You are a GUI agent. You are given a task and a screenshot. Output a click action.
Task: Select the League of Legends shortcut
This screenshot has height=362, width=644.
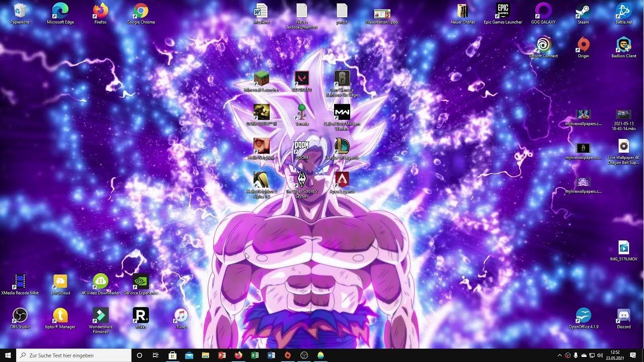point(342,149)
